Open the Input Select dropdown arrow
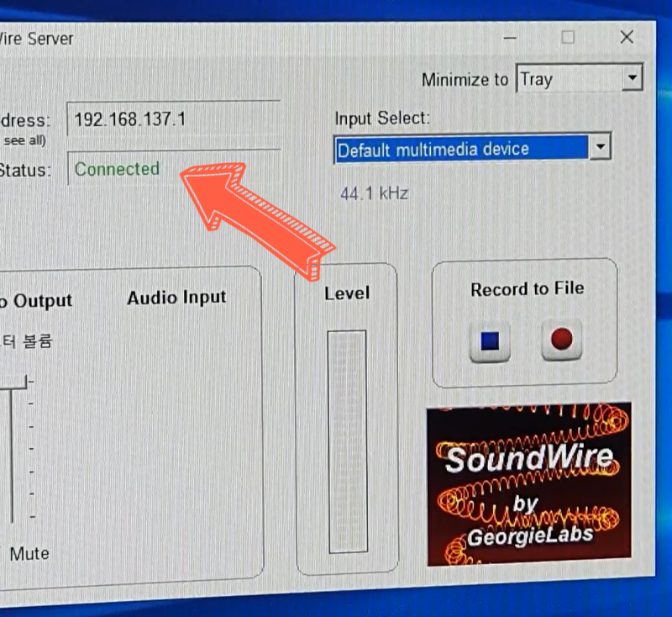Viewport: 672px width, 617px height. [x=601, y=147]
